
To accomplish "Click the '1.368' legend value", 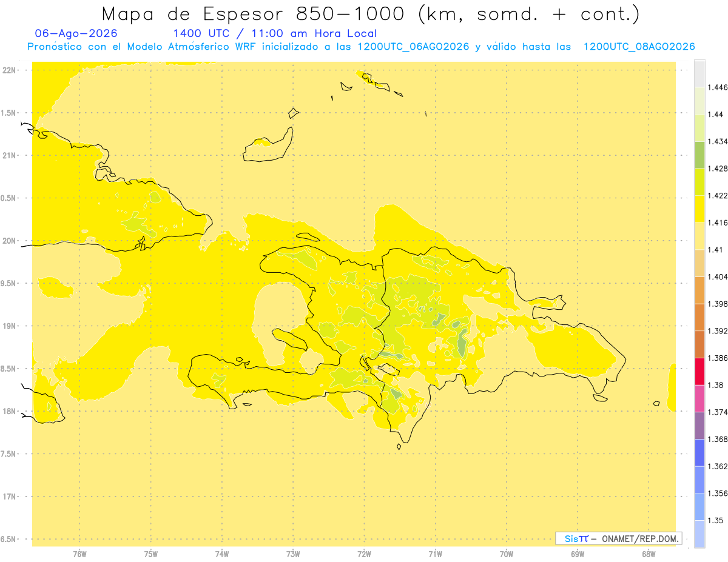I will (x=717, y=439).
